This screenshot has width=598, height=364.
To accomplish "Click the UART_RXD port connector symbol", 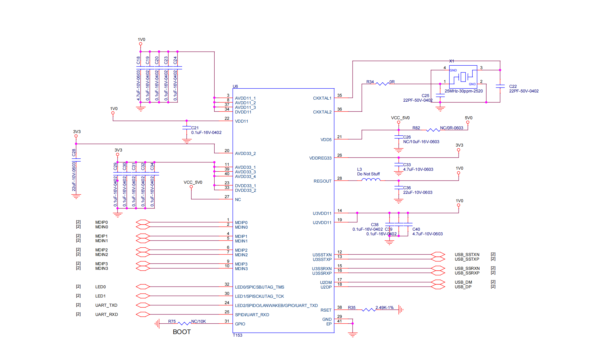I will click(143, 314).
